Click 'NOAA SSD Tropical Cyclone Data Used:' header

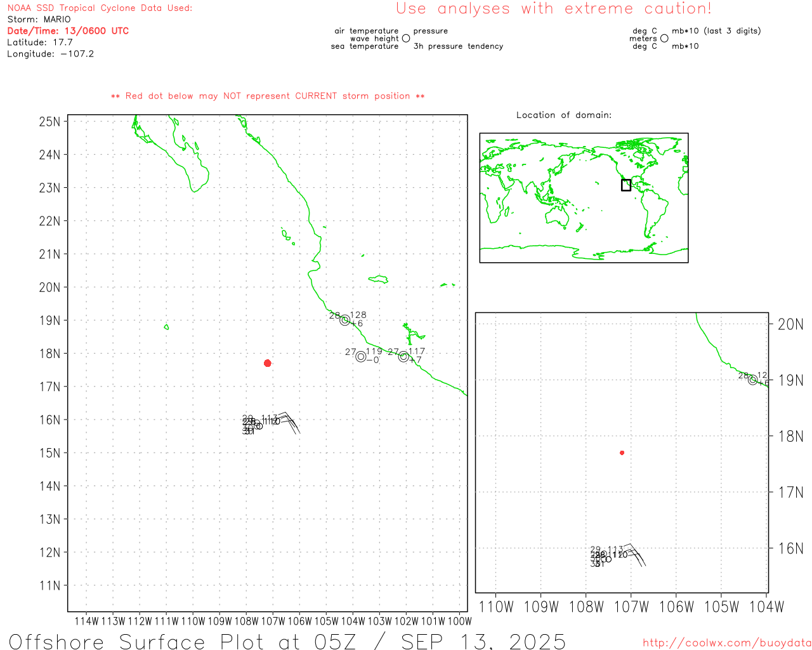click(100, 8)
